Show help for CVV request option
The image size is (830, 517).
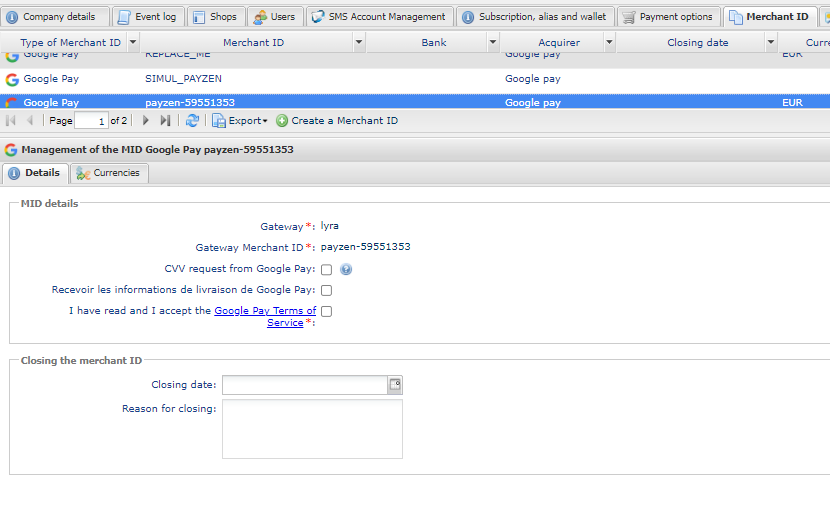point(346,269)
